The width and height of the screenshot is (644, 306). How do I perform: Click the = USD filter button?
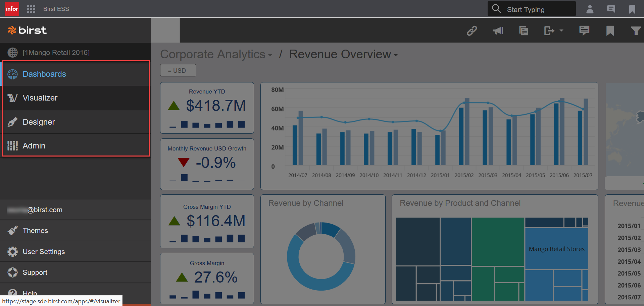tap(178, 70)
